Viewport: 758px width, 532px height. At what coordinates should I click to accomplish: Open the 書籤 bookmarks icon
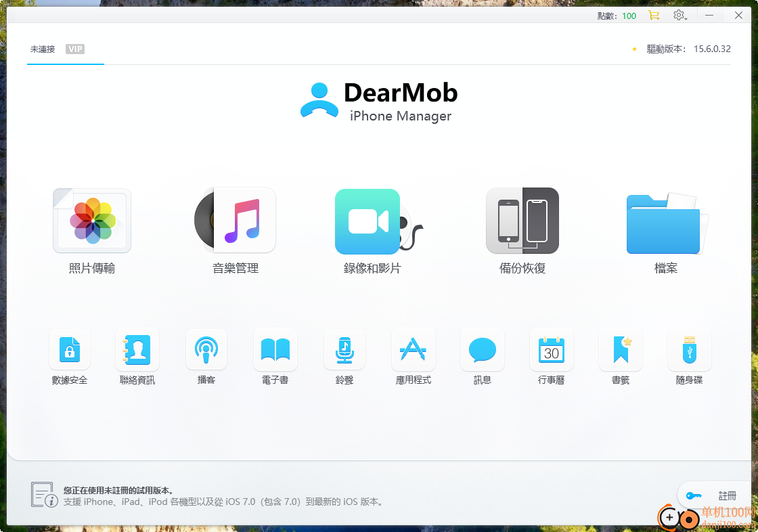point(621,349)
